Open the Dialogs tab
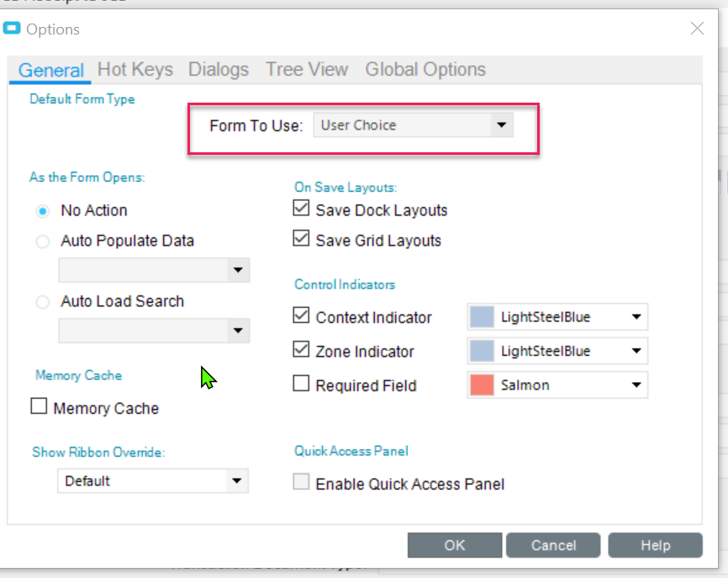This screenshot has width=728, height=578. coord(219,69)
